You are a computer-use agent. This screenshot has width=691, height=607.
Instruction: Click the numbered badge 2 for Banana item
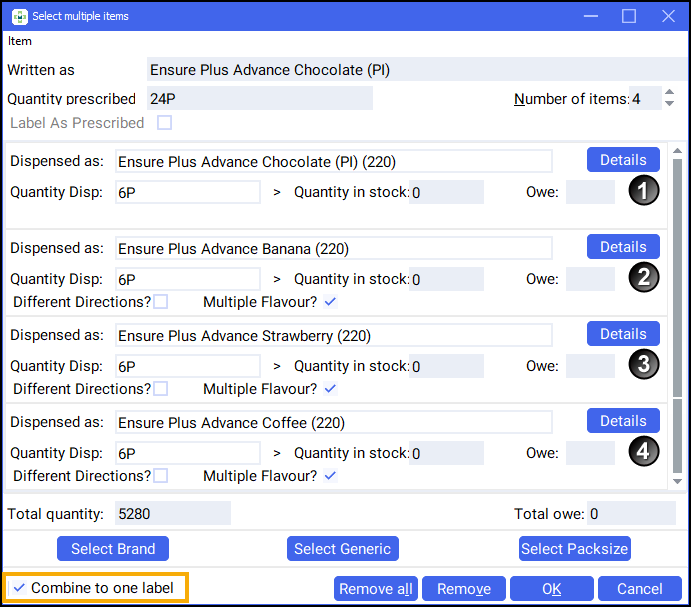coord(644,278)
